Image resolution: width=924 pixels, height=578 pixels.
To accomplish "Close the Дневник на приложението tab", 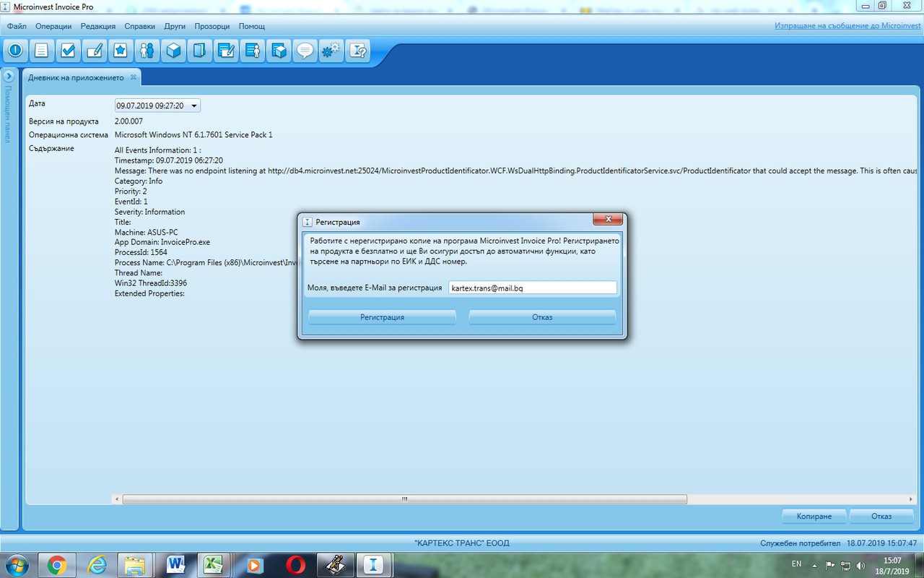I will [133, 77].
